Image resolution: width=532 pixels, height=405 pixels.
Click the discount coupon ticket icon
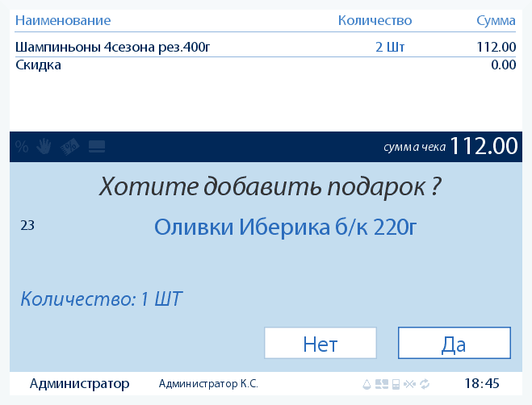70,147
